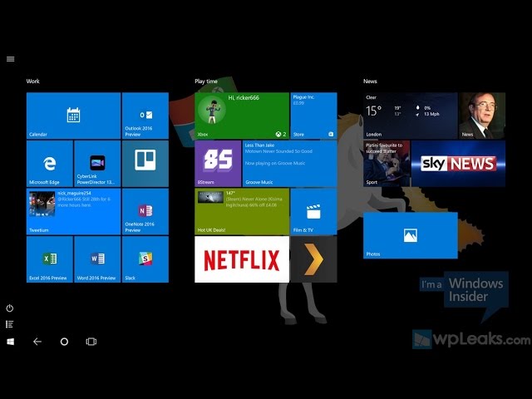Open Excel 2016 Preview tile
This screenshot has height=399, width=532.
click(x=50, y=259)
